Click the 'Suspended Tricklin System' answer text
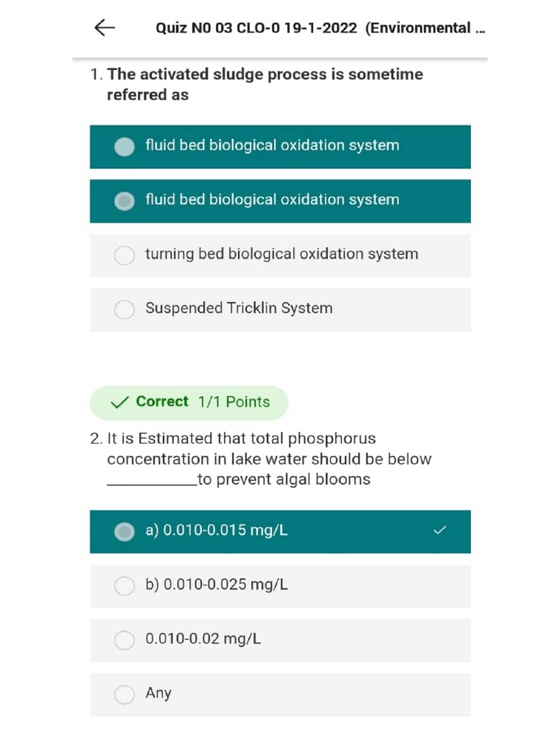Screen dimensions: 560x747 (238, 309)
